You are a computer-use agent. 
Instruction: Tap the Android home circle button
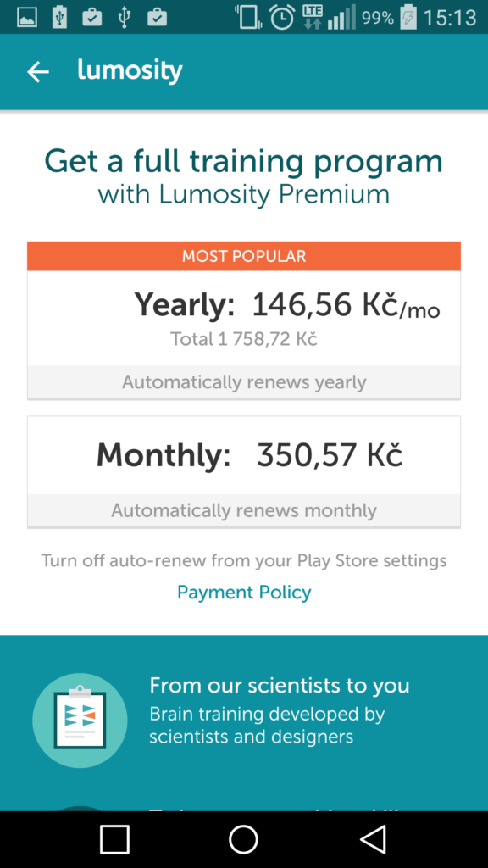pos(243,839)
